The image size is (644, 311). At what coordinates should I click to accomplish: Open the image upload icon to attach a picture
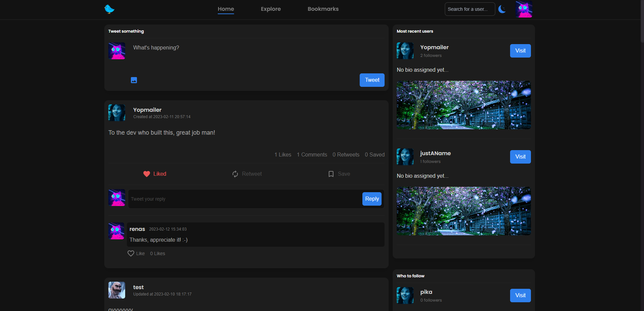(134, 80)
